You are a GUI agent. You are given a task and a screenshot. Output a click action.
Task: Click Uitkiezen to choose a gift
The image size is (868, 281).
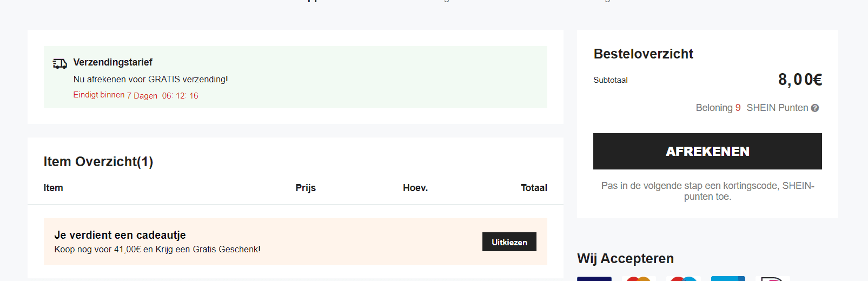pos(509,242)
